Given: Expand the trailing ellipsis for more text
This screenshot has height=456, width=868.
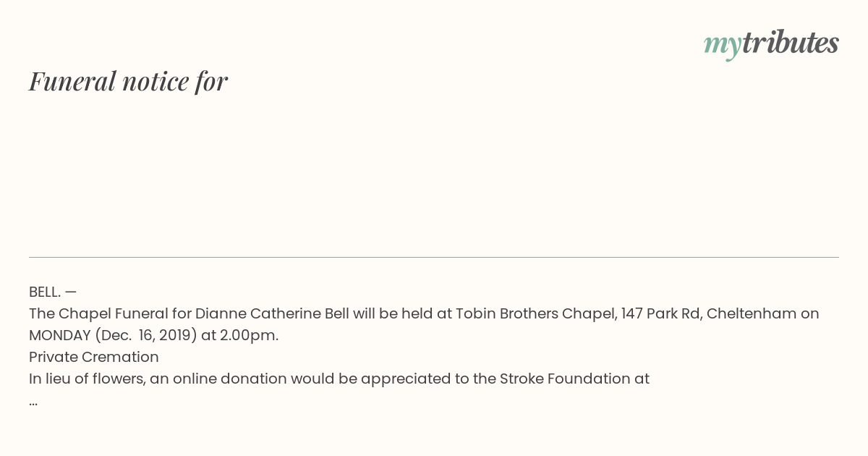Looking at the screenshot, I should click(33, 402).
